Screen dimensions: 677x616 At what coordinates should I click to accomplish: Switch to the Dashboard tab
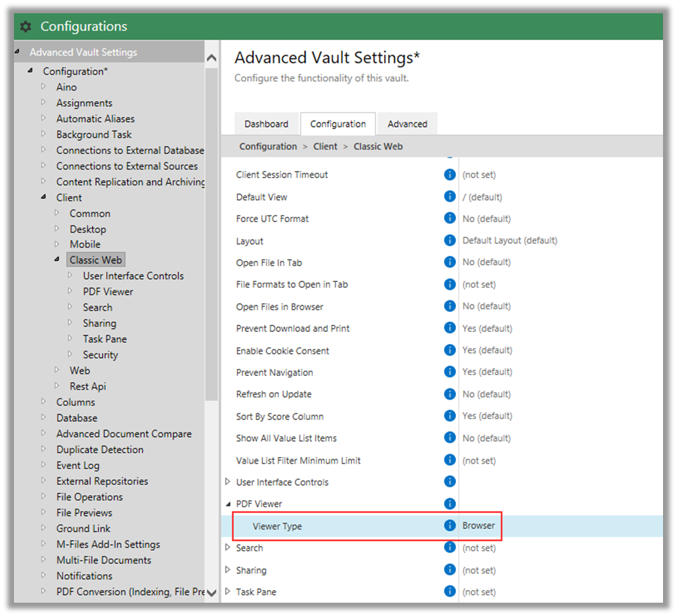(x=266, y=124)
